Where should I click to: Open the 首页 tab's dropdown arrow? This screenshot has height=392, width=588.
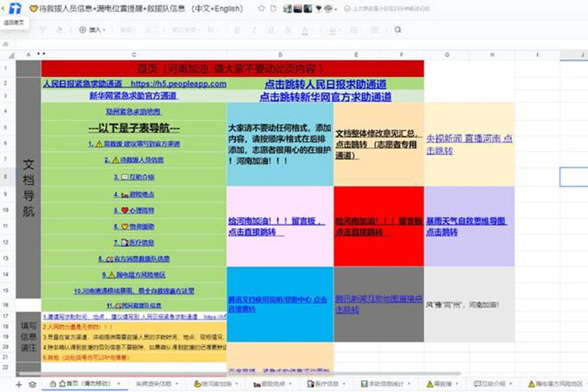(119, 384)
